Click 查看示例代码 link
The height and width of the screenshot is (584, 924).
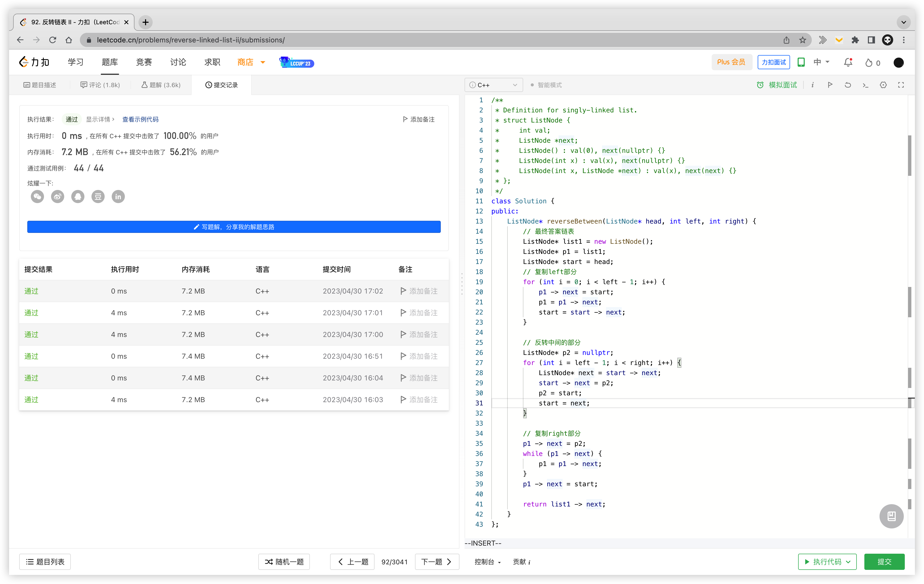(x=140, y=119)
